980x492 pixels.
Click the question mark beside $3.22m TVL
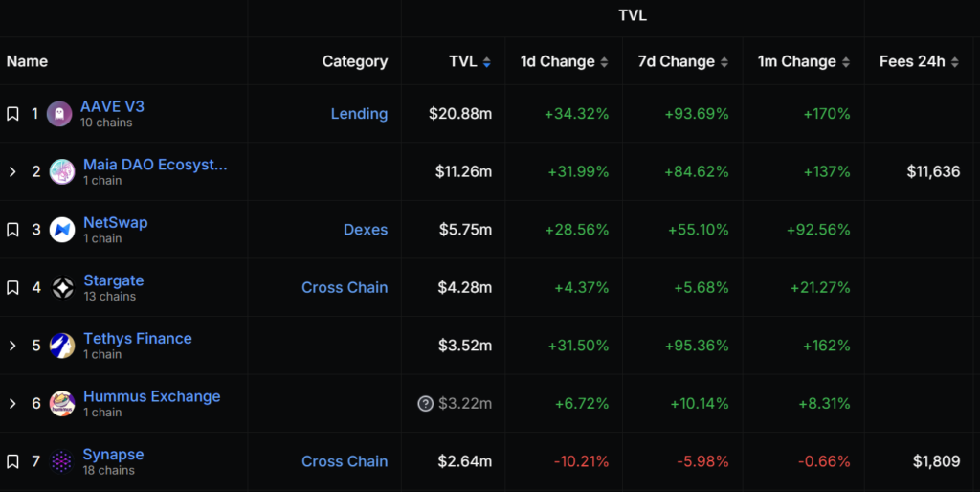coord(426,404)
